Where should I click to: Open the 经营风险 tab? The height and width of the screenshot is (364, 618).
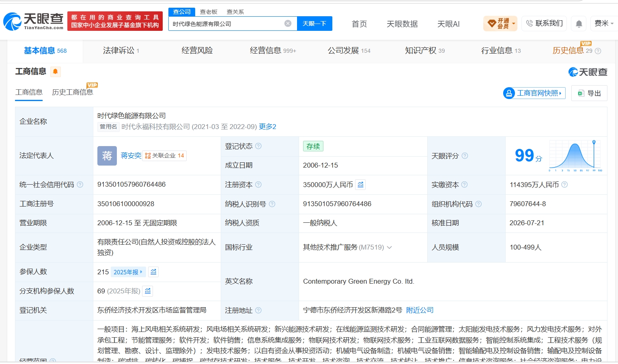(x=197, y=51)
